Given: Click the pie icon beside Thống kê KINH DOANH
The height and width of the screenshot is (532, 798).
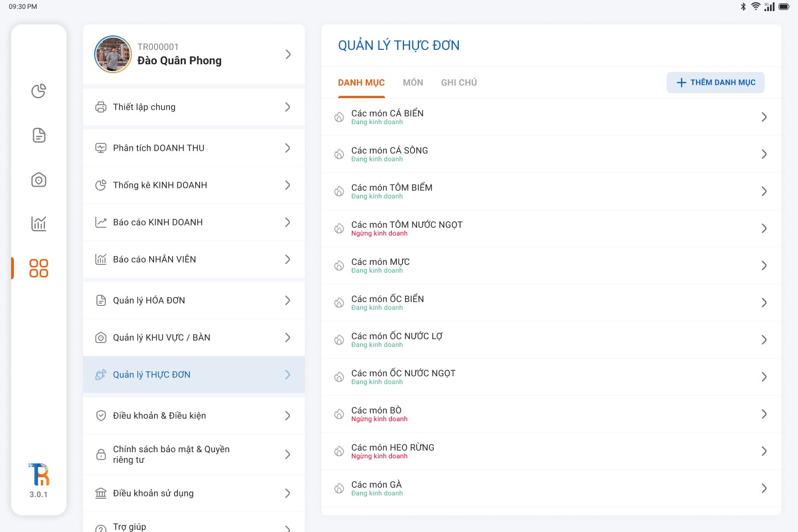Looking at the screenshot, I should (x=101, y=185).
